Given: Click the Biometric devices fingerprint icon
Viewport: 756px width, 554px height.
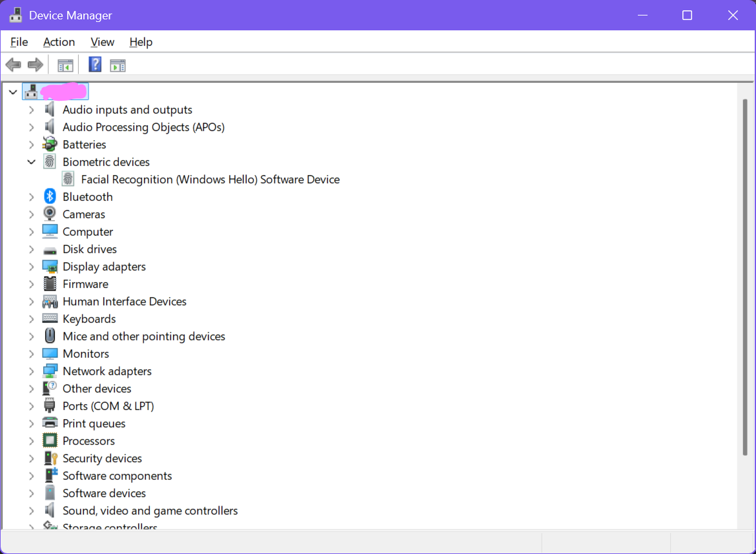Looking at the screenshot, I should (50, 161).
